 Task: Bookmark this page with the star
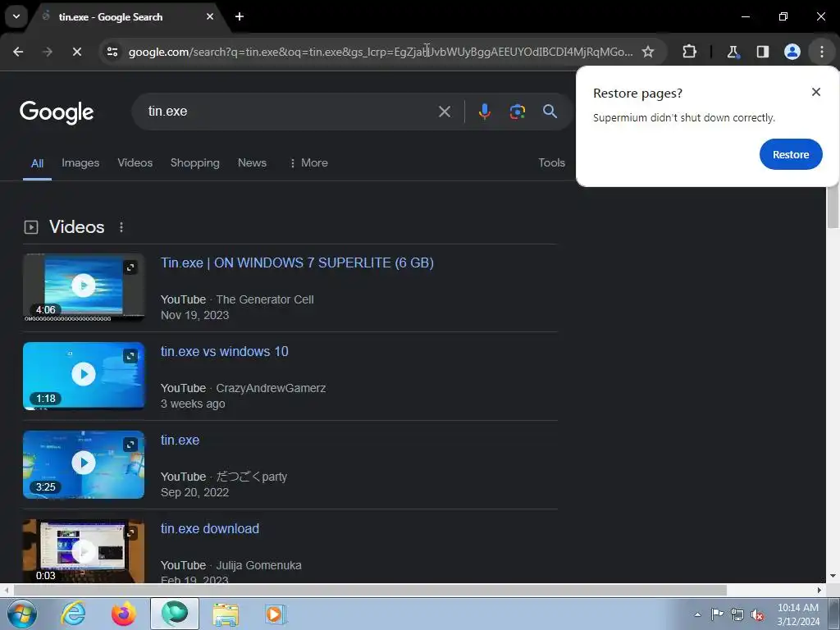pyautogui.click(x=648, y=52)
